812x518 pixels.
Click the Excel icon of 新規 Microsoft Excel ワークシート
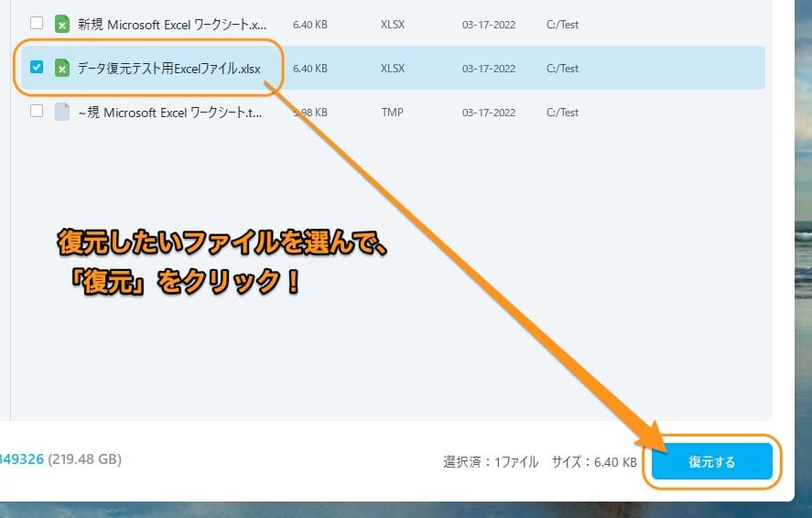(62, 24)
